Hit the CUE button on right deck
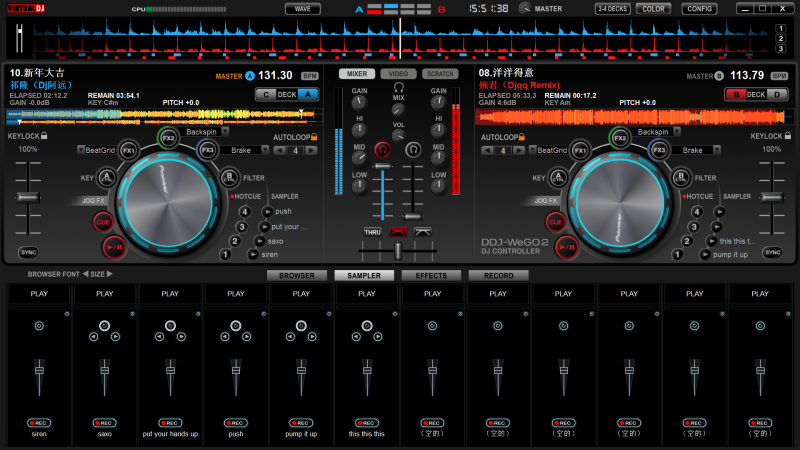 555,222
